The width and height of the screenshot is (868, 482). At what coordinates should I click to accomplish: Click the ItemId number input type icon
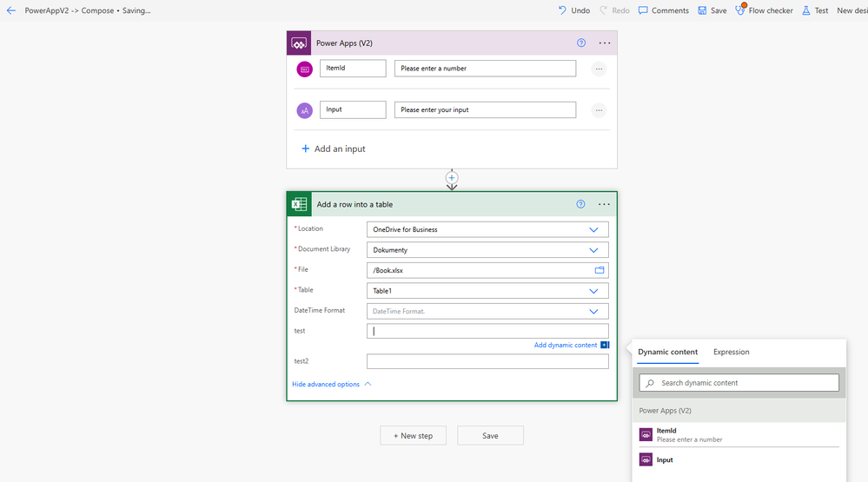click(x=304, y=69)
